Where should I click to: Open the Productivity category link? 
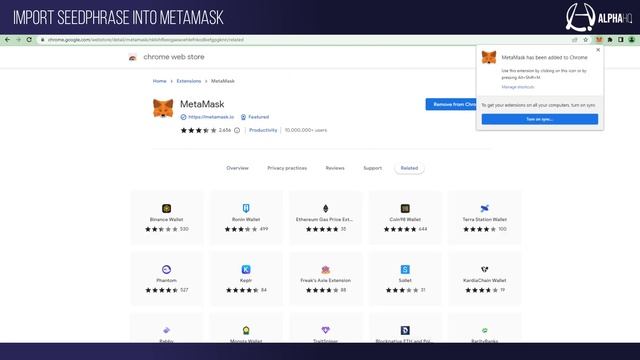pyautogui.click(x=263, y=130)
